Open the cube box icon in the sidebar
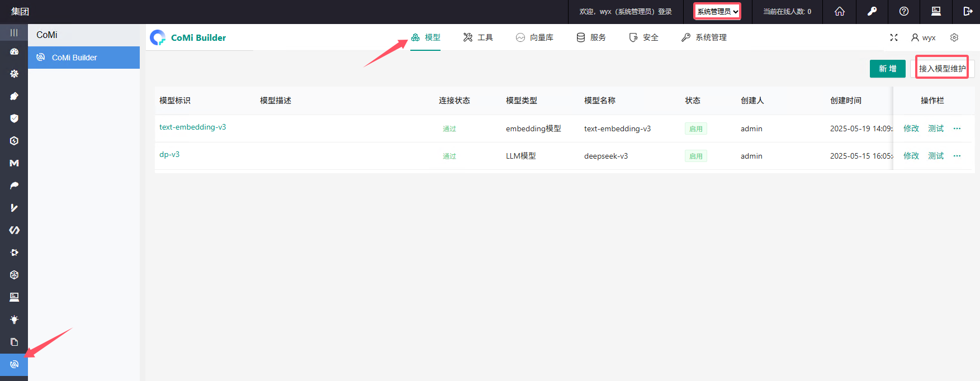The width and height of the screenshot is (980, 381). (14, 275)
